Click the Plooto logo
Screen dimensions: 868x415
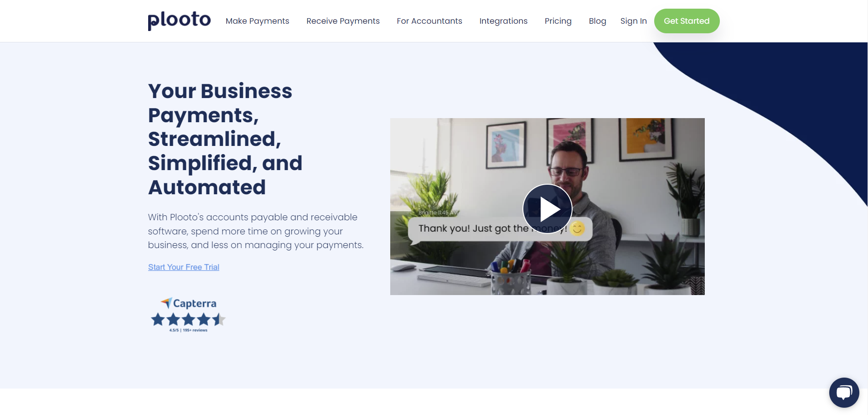click(x=179, y=20)
